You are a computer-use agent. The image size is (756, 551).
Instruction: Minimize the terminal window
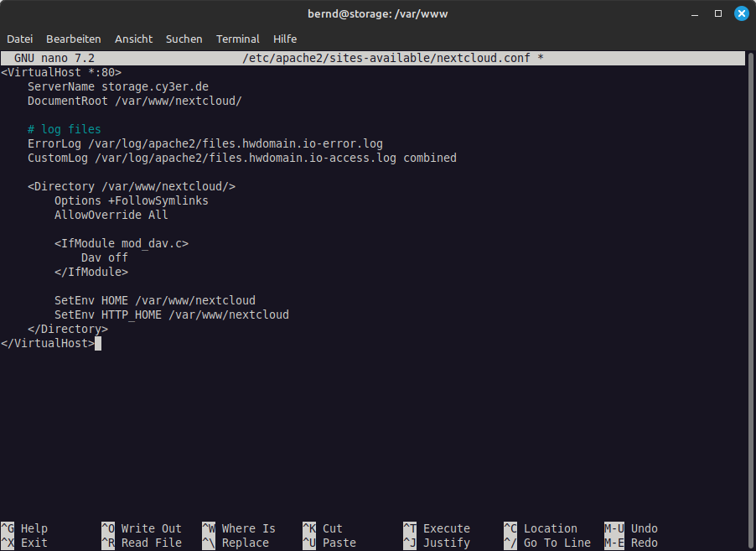click(695, 14)
